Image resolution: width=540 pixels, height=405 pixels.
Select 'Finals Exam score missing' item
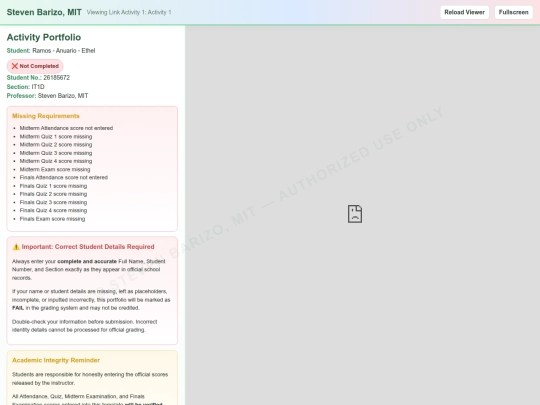[x=52, y=219]
